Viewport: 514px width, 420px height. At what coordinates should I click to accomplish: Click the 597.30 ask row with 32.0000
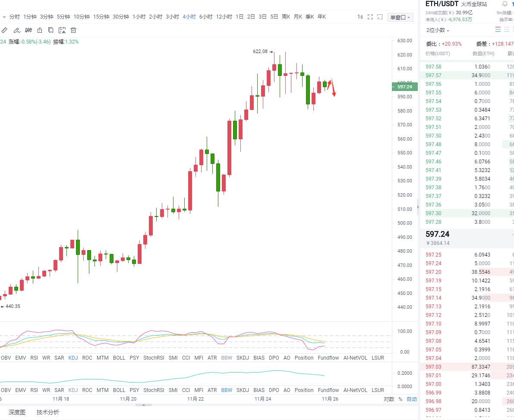pyautogui.click(x=467, y=213)
